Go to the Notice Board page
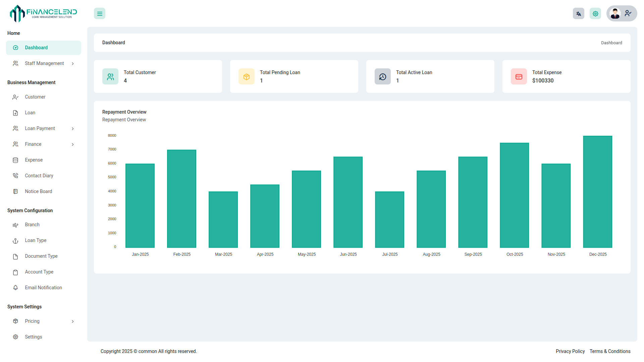This screenshot has height=362, width=644. pos(38,191)
